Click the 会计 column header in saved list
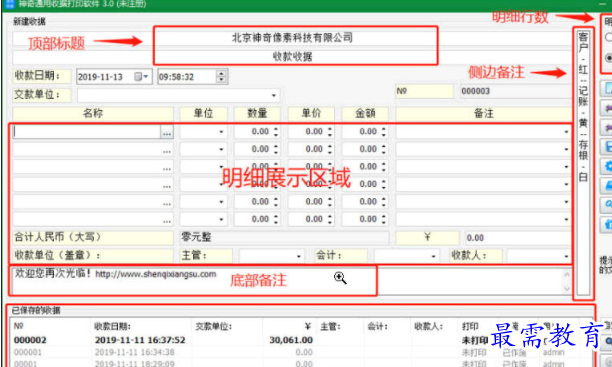This screenshot has width=612, height=367. click(x=377, y=326)
